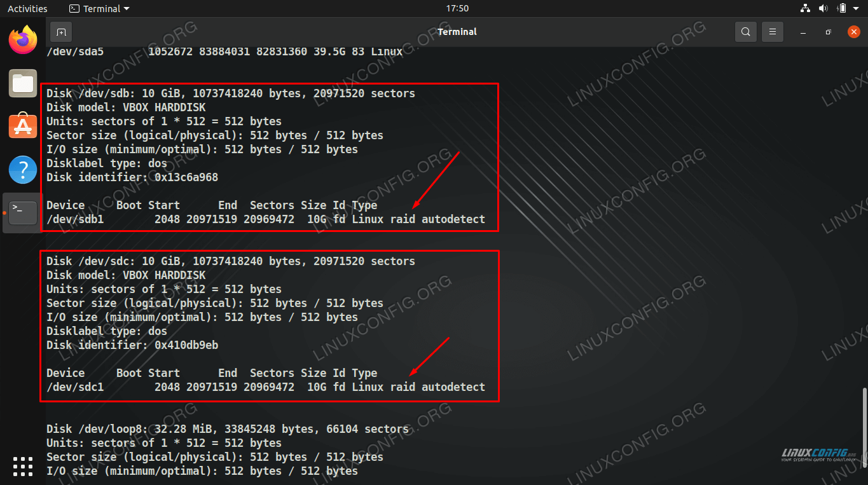This screenshot has width=868, height=485.
Task: Open a new terminal tab
Action: point(60,31)
